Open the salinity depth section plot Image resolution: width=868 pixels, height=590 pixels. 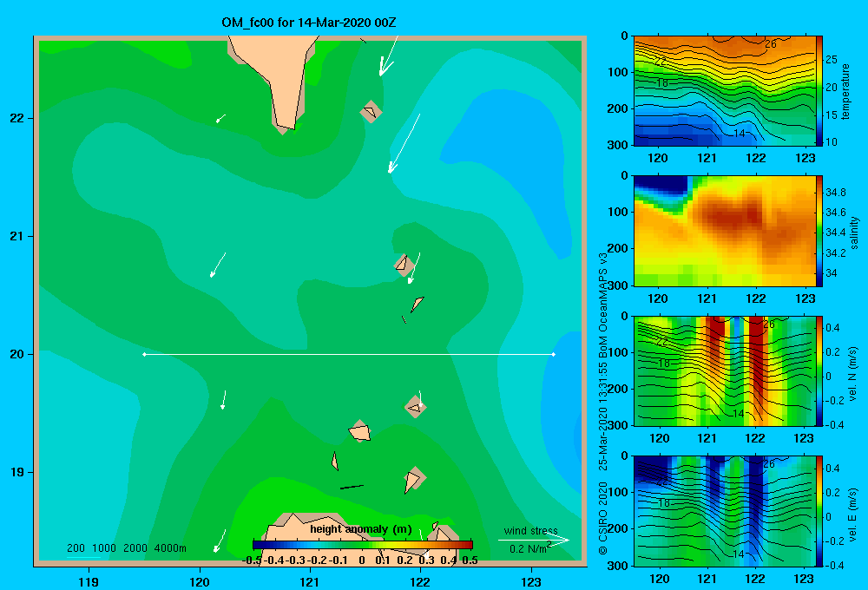coord(725,231)
